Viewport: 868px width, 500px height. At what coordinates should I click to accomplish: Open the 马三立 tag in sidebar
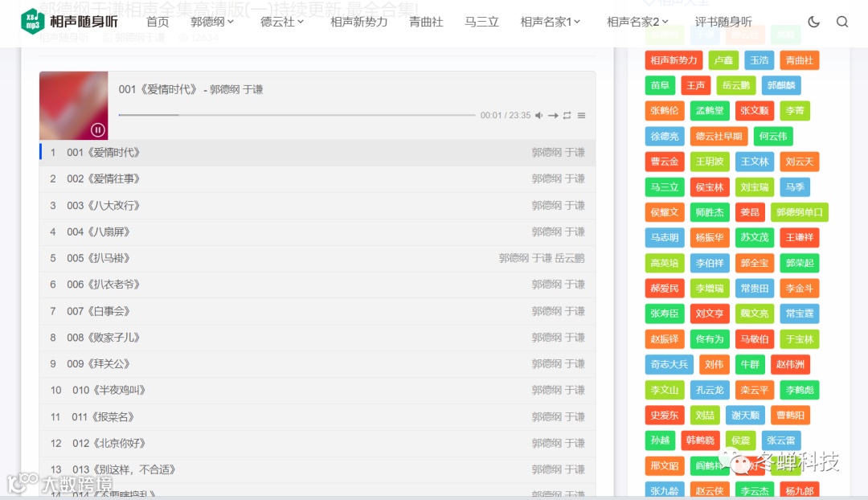[x=665, y=187]
